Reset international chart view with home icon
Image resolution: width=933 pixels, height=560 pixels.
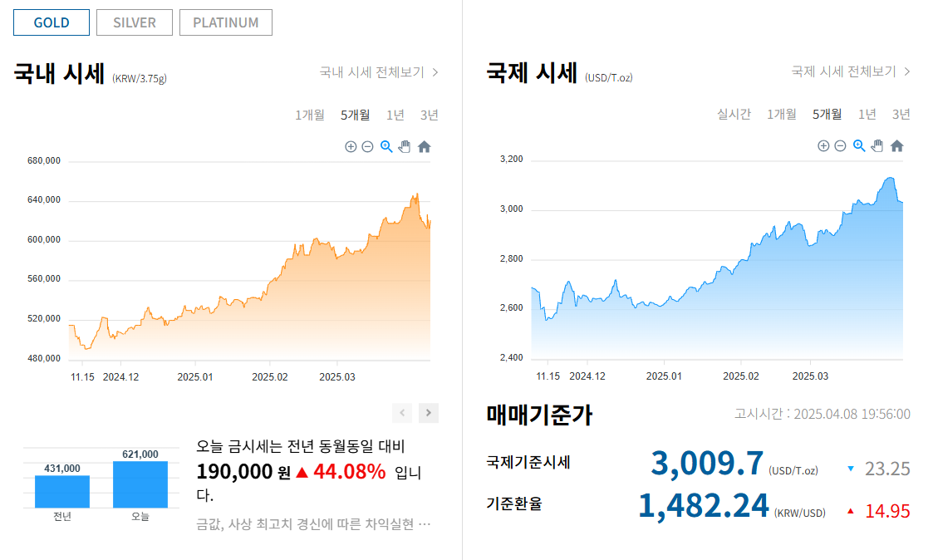tap(896, 145)
